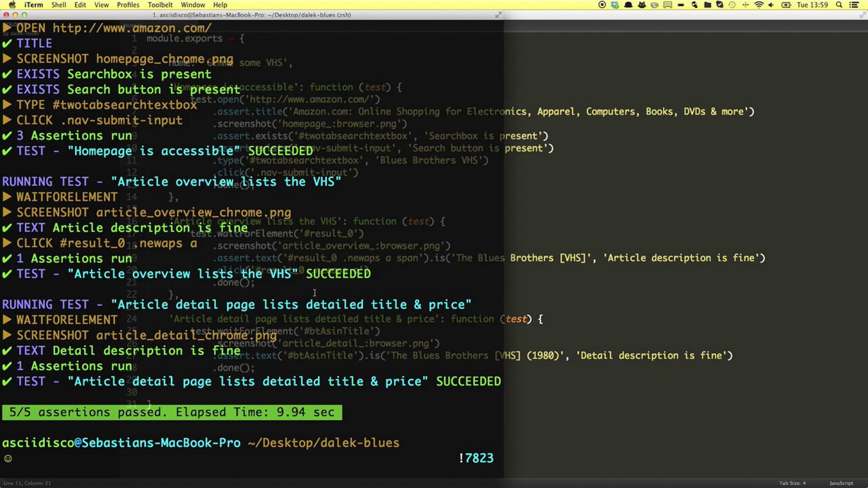
Task: Click the black bar menu bar icon
Action: [x=681, y=5]
